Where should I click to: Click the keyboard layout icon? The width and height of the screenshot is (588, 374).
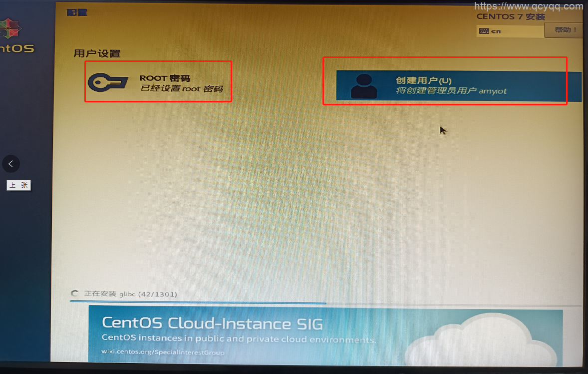tap(484, 31)
